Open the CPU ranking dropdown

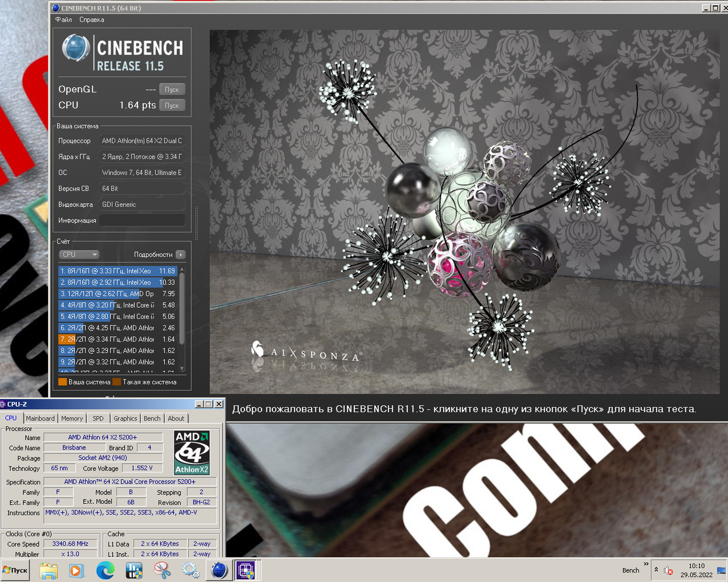tap(79, 254)
